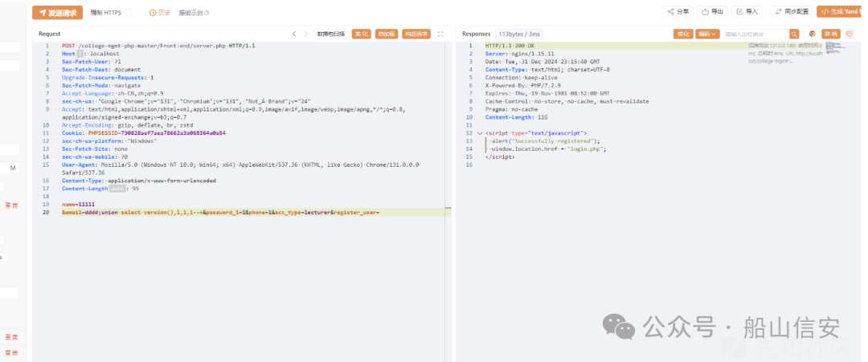Click the Host: localhost header line
868x362 pixels.
[x=91, y=54]
